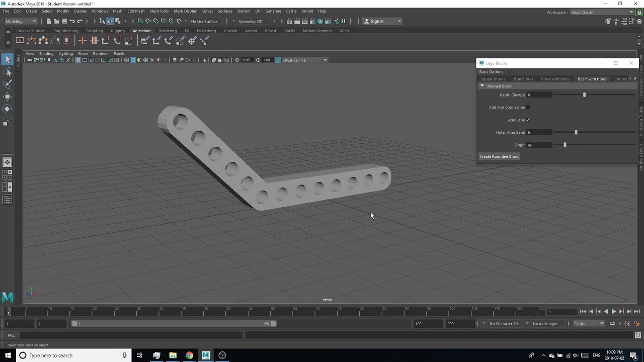
Task: Pick the Scale tool in the toolbox
Action: click(x=7, y=121)
